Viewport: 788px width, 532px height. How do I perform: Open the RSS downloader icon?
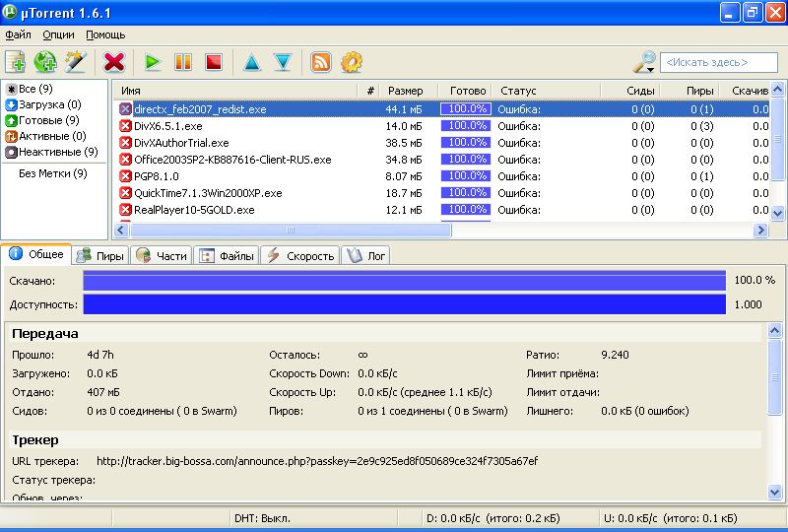click(321, 62)
